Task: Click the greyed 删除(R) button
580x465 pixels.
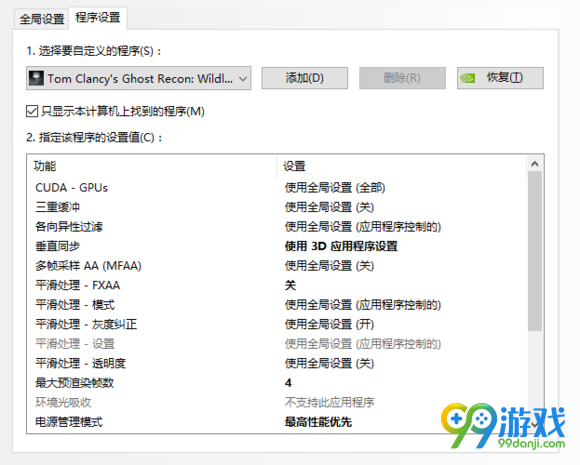Action: (x=402, y=78)
